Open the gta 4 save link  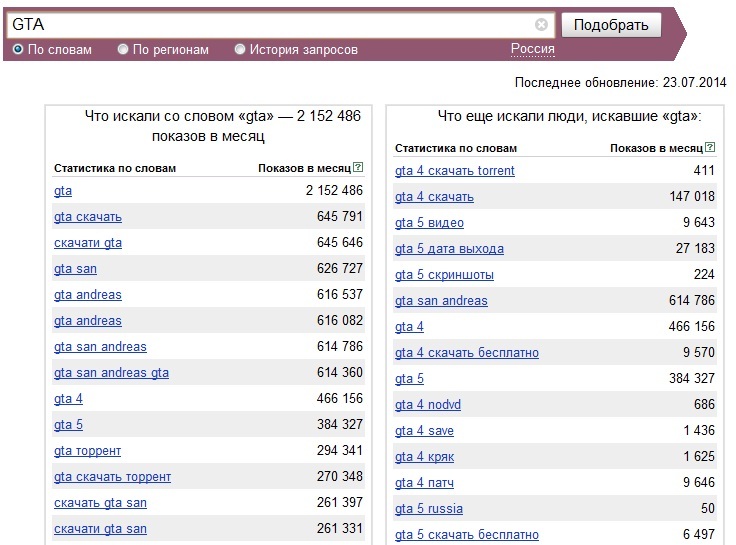(424, 431)
